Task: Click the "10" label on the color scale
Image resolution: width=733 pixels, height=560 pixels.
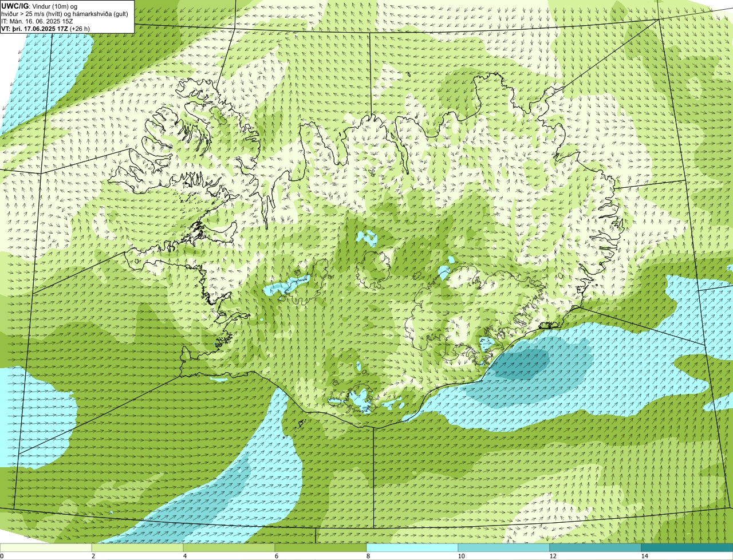Action: point(461,556)
